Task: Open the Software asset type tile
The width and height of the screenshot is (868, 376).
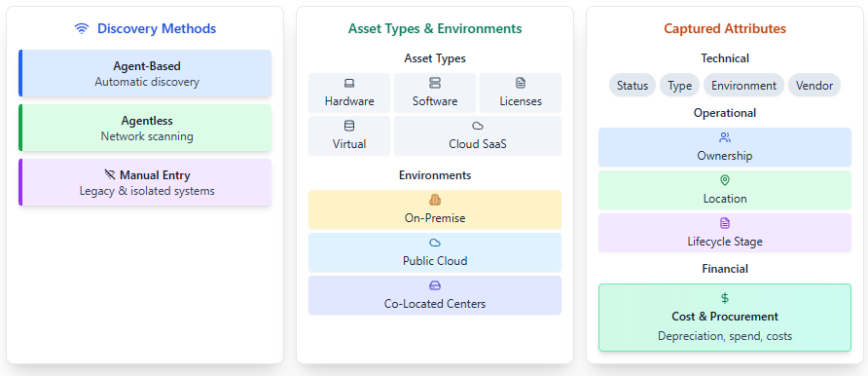Action: (435, 93)
